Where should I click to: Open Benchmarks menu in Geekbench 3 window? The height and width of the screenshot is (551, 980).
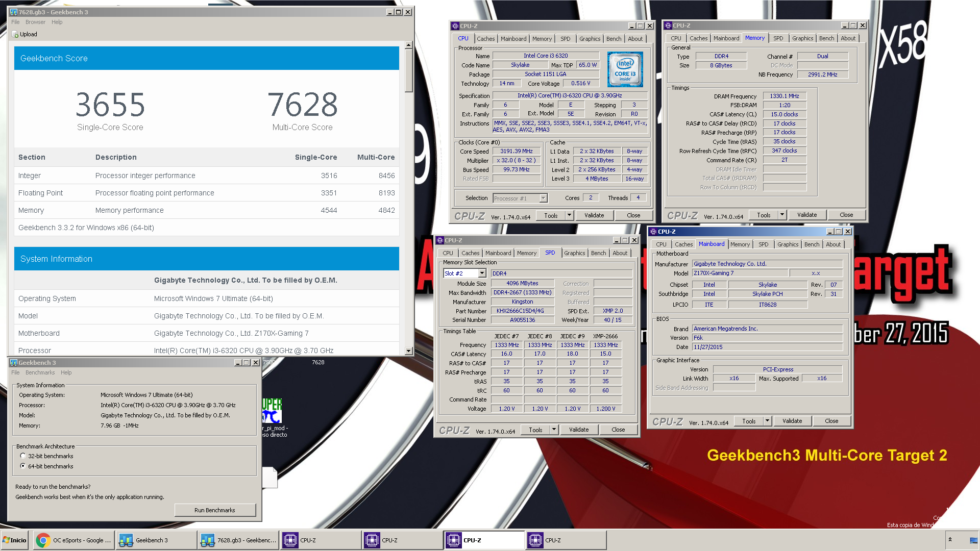click(x=40, y=373)
